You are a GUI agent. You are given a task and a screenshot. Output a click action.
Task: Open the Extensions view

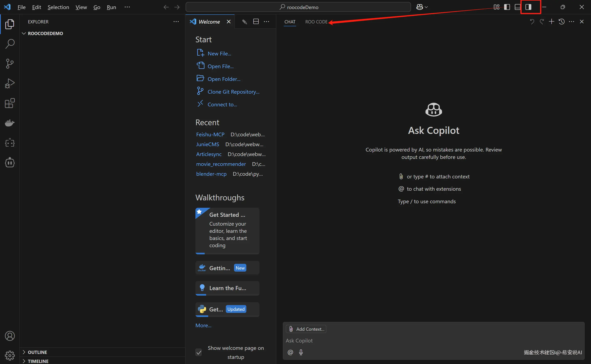(10, 103)
